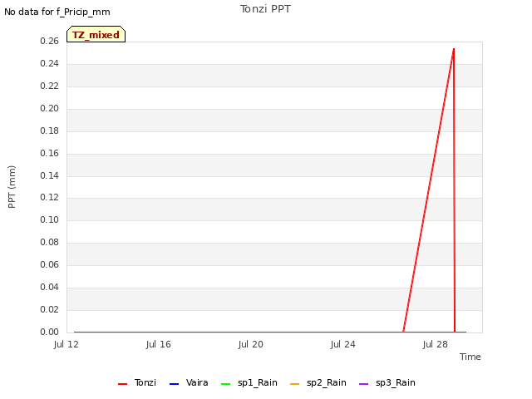
Task: Click the 0.12 y-axis tick label
Action: click(x=50, y=197)
